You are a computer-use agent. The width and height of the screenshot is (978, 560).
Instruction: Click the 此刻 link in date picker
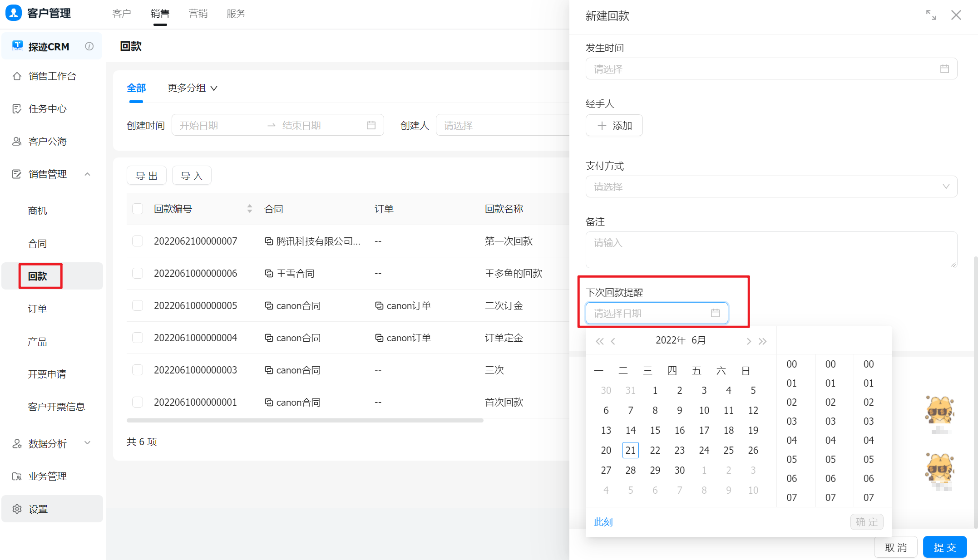pyautogui.click(x=603, y=522)
